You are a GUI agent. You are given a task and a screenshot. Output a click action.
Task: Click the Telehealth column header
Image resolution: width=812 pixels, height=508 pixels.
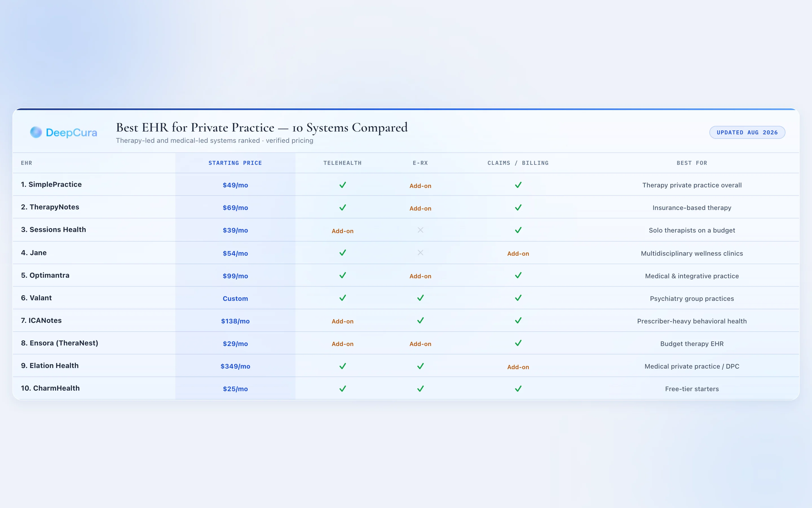point(342,163)
